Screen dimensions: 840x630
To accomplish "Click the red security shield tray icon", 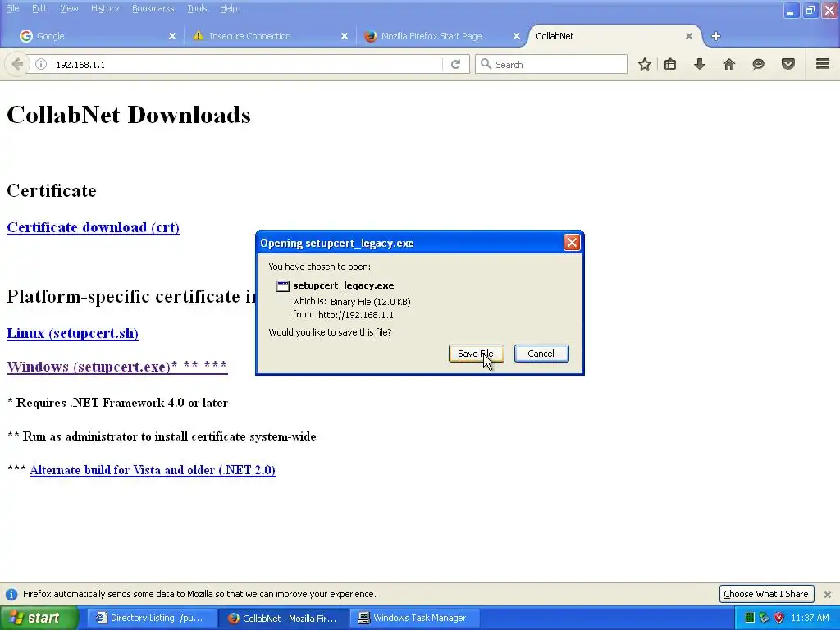I will point(779,618).
